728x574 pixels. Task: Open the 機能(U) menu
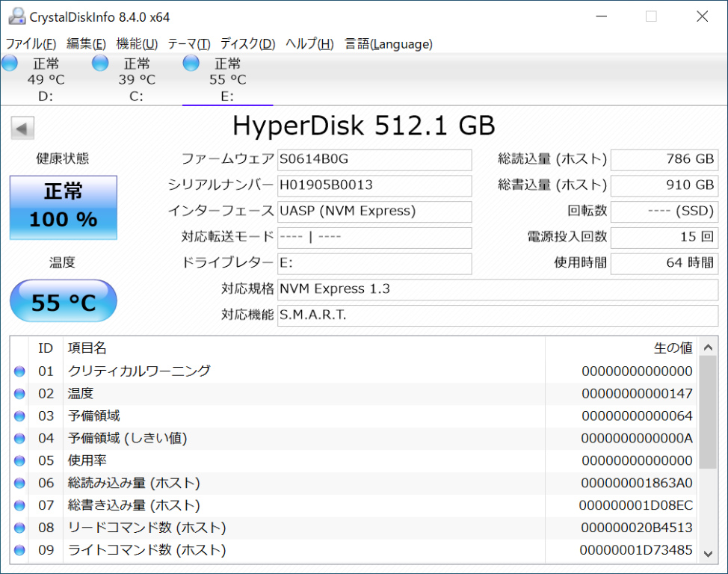tap(137, 44)
